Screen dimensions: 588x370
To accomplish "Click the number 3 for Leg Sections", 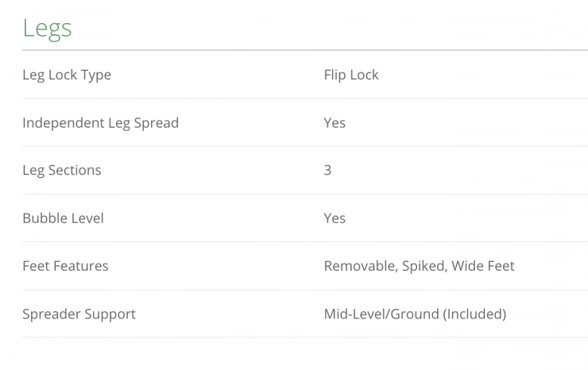I will pos(327,171).
